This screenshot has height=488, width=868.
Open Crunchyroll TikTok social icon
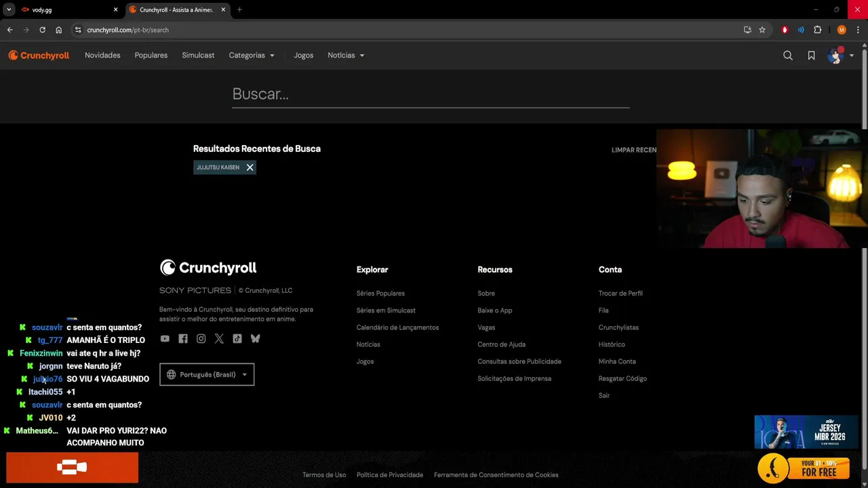coord(237,339)
